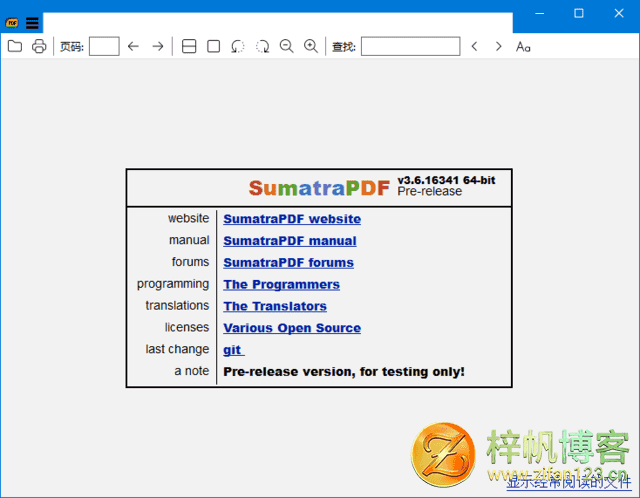Open SumatraPDF website link

click(x=292, y=219)
